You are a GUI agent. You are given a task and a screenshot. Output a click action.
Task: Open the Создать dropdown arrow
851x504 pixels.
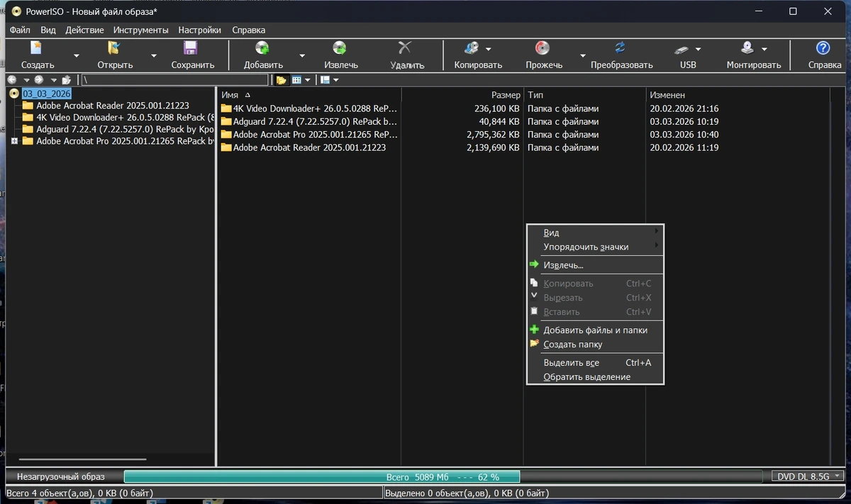(76, 55)
